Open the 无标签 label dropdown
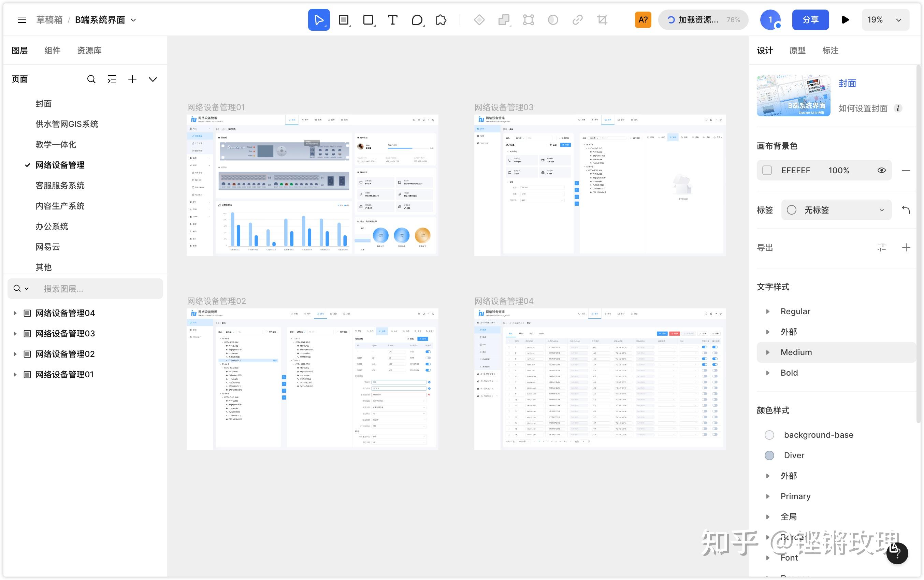This screenshot has width=924, height=580. [836, 210]
